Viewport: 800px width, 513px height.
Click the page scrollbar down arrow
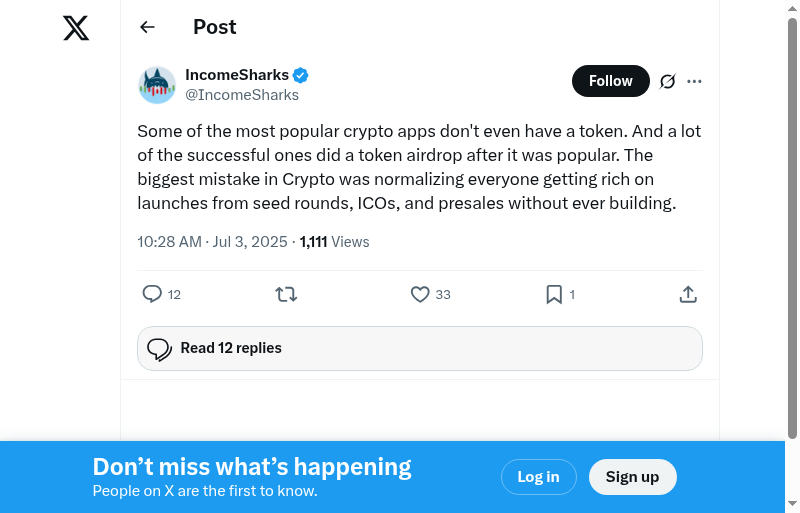[x=792, y=503]
